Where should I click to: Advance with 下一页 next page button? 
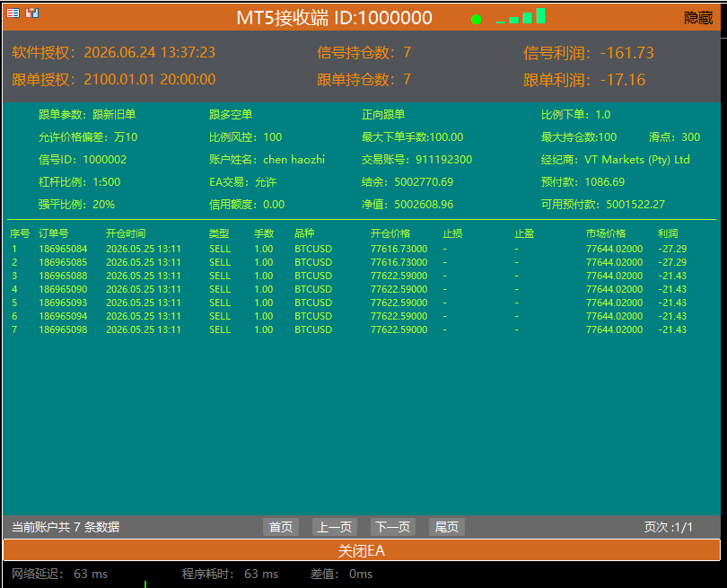coord(393,527)
